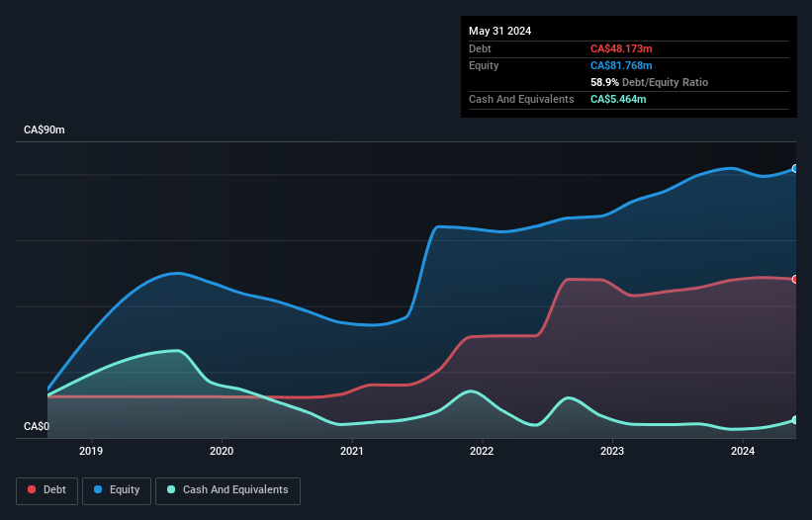This screenshot has width=812, height=520.
Task: Click the teal Cash legend dot
Action: (171, 489)
